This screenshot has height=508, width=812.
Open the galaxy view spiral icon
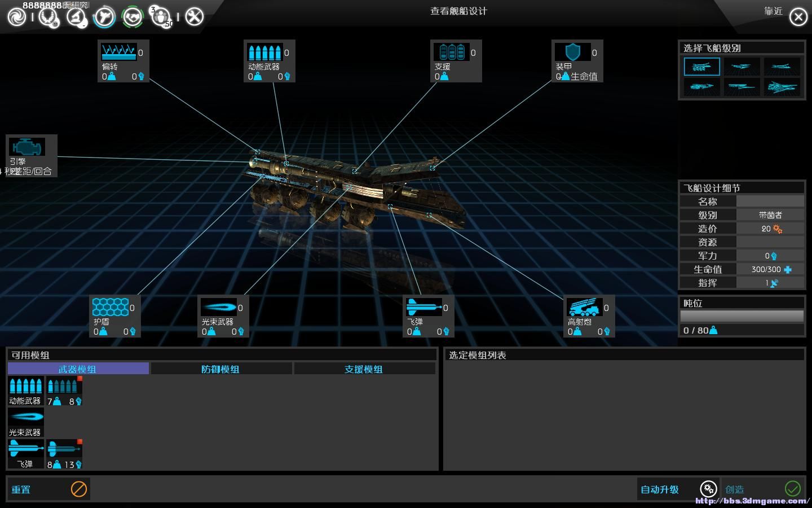click(x=17, y=17)
